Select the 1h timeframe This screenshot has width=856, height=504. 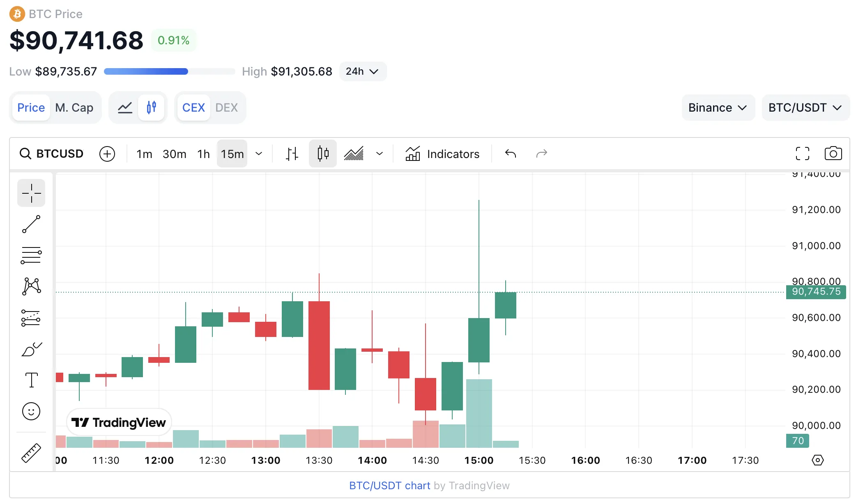[x=203, y=154]
